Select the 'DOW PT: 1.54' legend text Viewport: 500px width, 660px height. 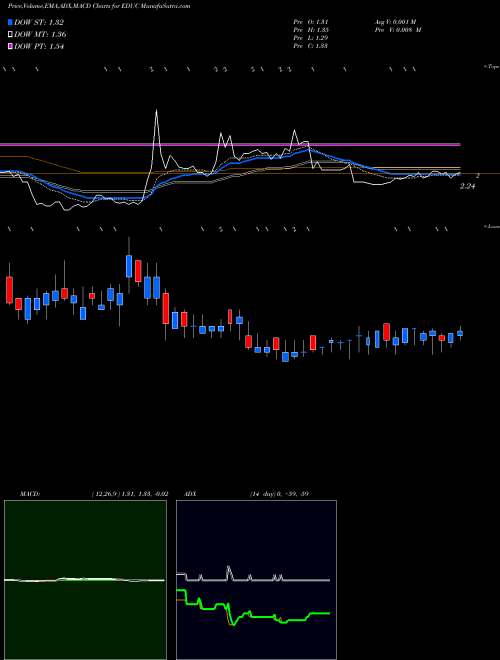click(38, 46)
